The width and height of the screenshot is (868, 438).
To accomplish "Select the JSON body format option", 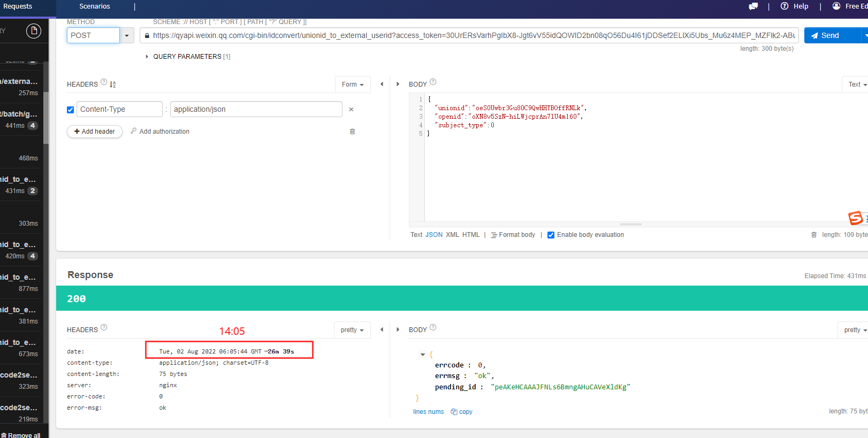I will pos(433,235).
